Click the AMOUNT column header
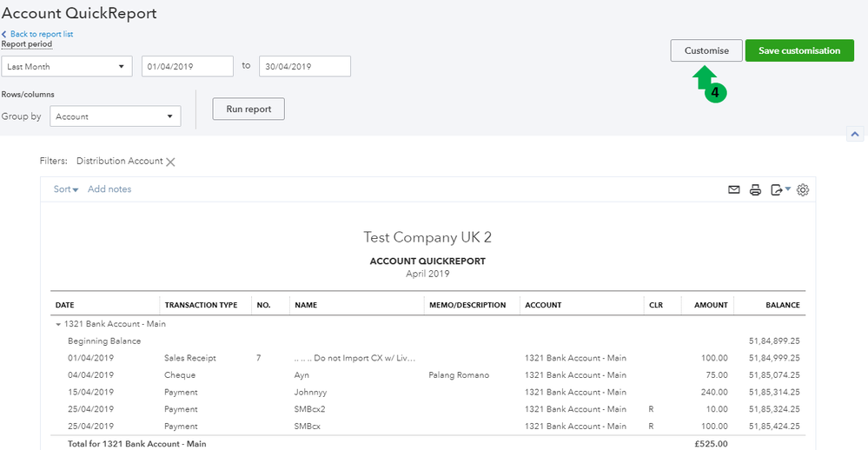The width and height of the screenshot is (868, 450). pyautogui.click(x=711, y=305)
